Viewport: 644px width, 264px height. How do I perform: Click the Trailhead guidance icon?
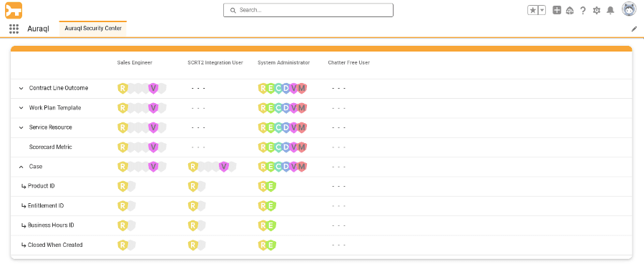click(x=570, y=11)
